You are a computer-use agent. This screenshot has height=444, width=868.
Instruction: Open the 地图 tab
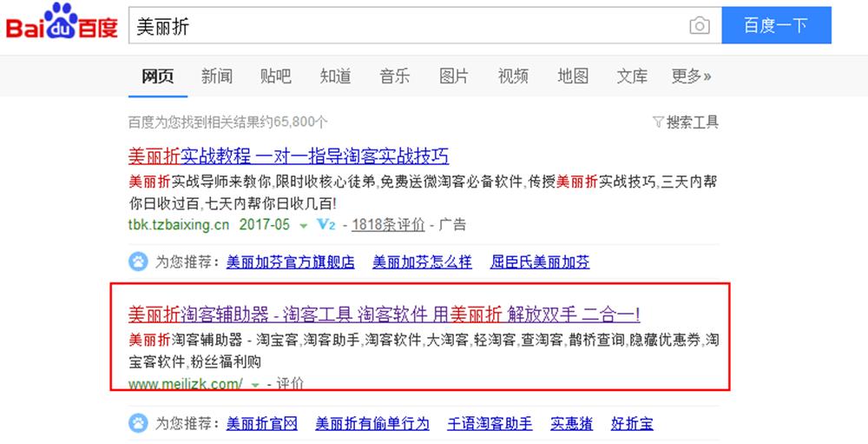(572, 76)
